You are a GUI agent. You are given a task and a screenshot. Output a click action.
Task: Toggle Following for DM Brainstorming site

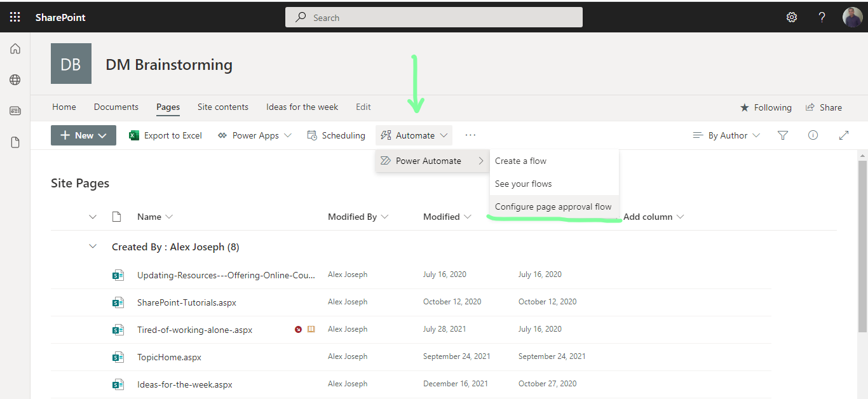pos(766,107)
